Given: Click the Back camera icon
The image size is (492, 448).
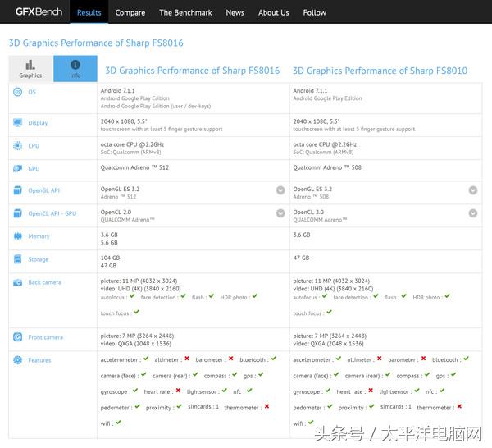Looking at the screenshot, I should [x=17, y=282].
